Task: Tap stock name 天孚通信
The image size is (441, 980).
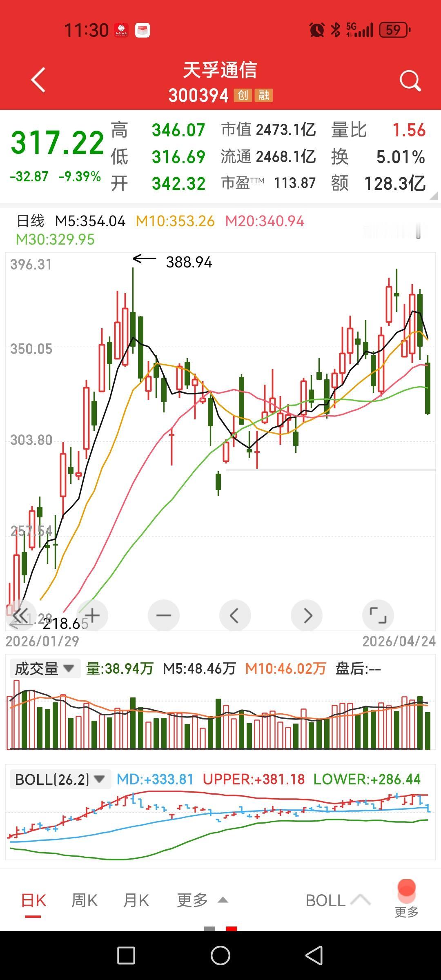Action: click(220, 70)
